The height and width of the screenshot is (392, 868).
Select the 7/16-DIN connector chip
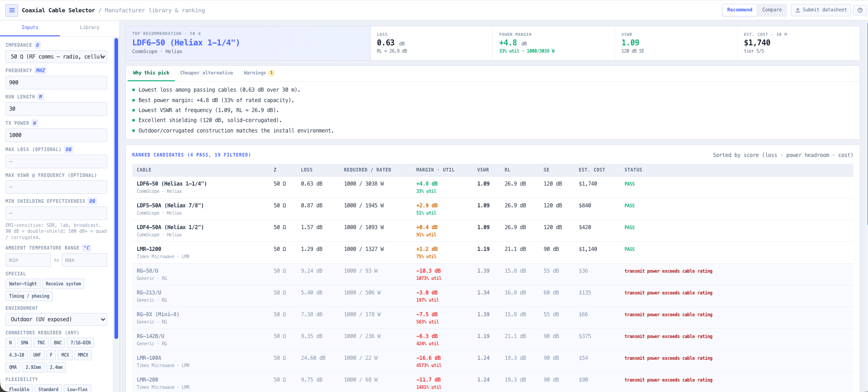coord(80,343)
